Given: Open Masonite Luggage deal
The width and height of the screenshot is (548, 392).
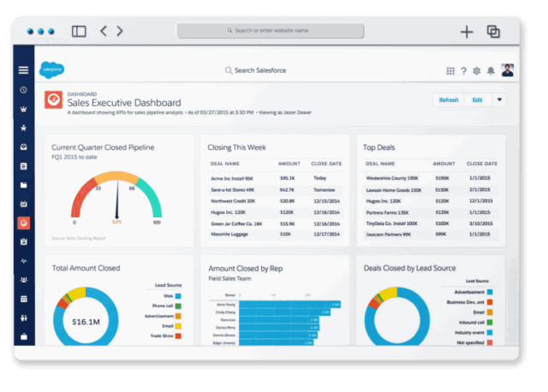Looking at the screenshot, I should coord(229,234).
